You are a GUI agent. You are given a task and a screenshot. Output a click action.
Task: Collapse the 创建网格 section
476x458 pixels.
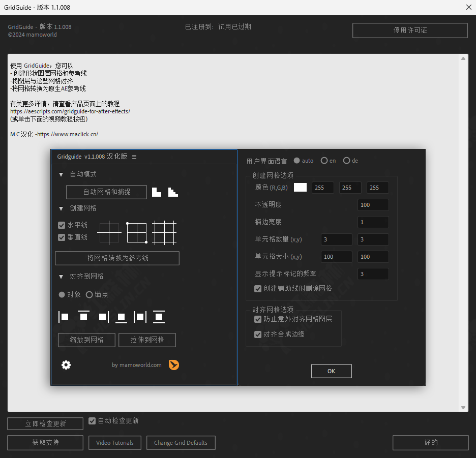point(61,208)
